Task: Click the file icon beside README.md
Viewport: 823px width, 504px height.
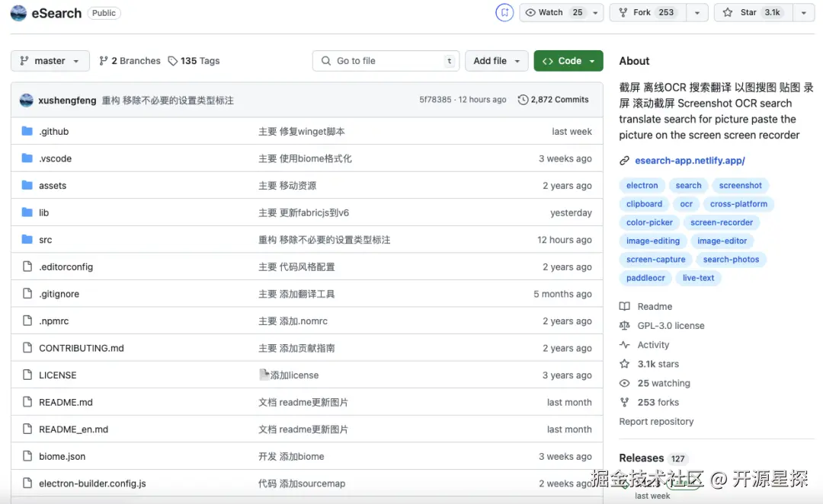Action: (27, 402)
